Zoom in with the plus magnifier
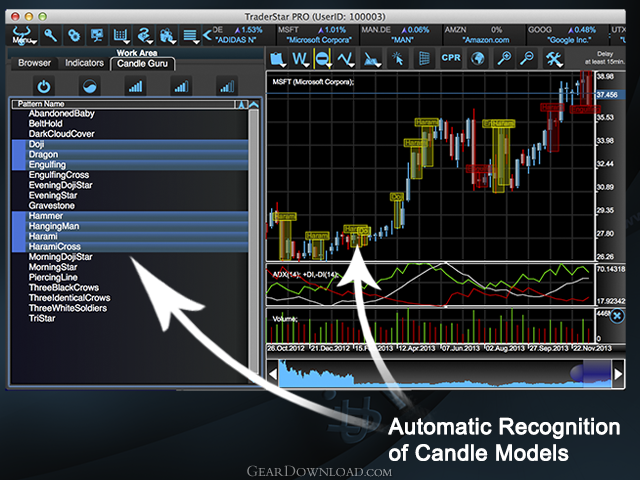 [x=504, y=58]
